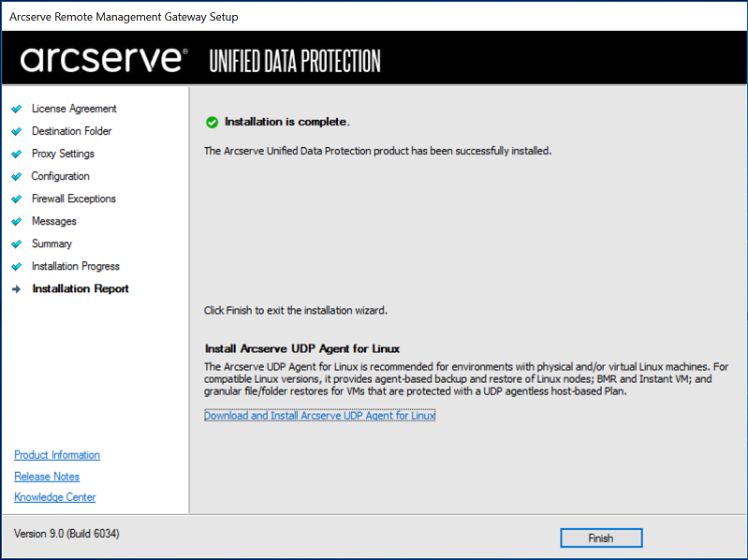Click the 'Install Arcserve UDP Agent for Linux' heading
Image resolution: width=748 pixels, height=560 pixels.
tap(302, 348)
